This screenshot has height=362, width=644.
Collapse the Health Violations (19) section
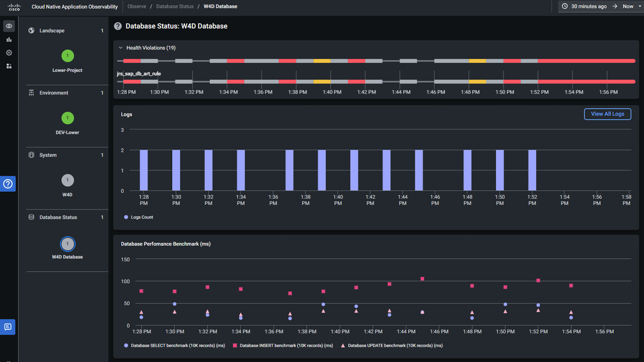pyautogui.click(x=120, y=47)
